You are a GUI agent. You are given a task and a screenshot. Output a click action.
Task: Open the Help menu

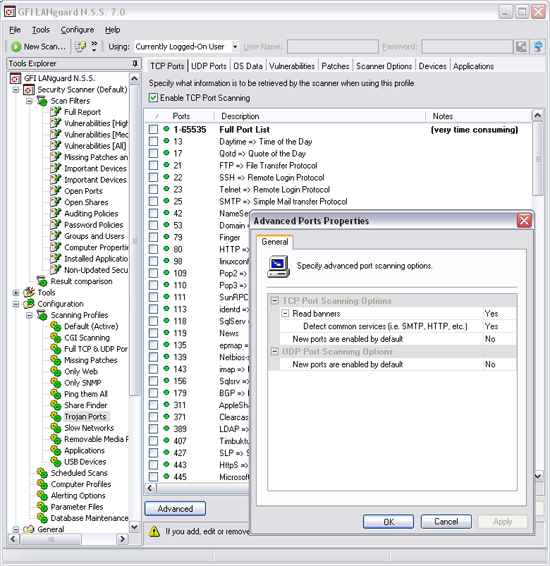click(112, 30)
